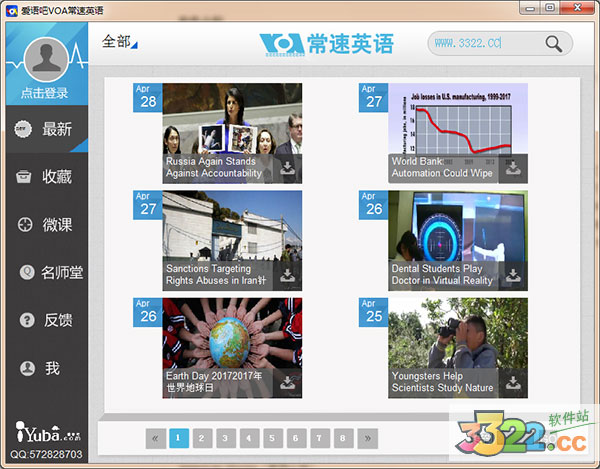Screen dimensions: 600x469
Task: Click the VOA app icon in the title bar
Action: click(12, 11)
